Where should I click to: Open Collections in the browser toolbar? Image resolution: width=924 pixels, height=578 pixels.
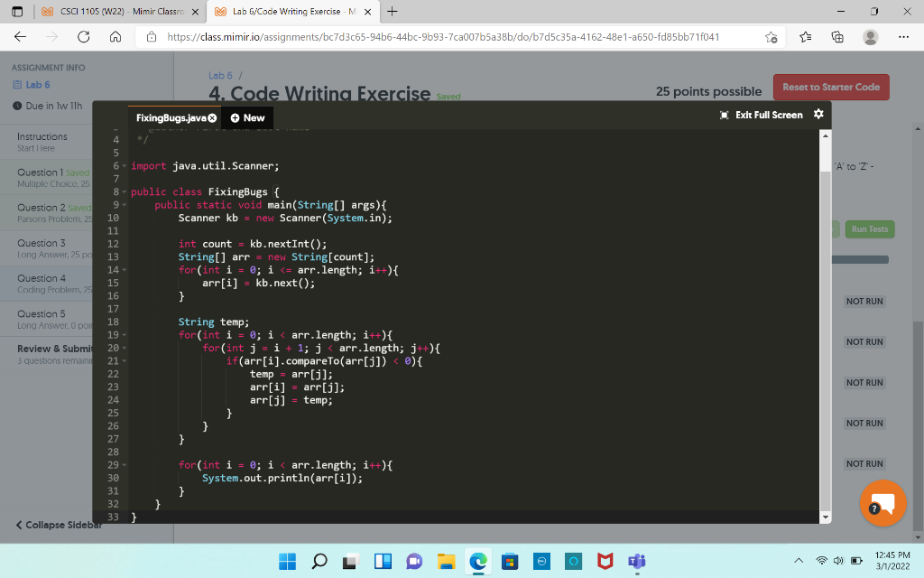point(836,37)
